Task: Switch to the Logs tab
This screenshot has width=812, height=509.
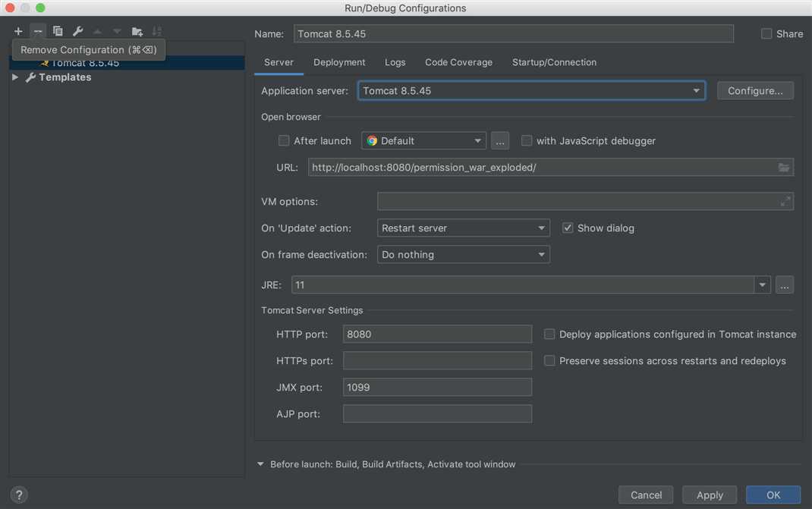Action: click(395, 62)
